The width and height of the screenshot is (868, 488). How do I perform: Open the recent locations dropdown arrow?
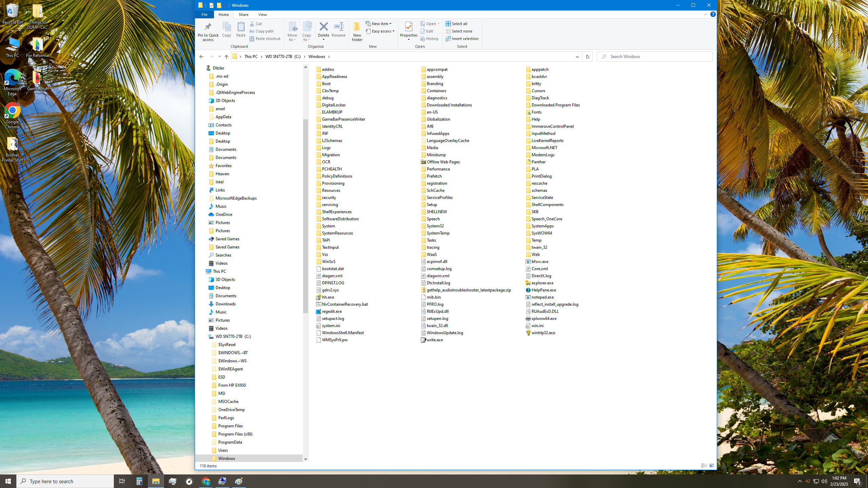pos(219,57)
